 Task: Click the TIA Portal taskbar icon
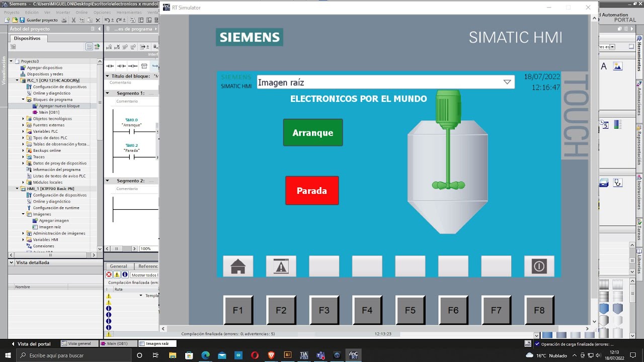pos(304,355)
